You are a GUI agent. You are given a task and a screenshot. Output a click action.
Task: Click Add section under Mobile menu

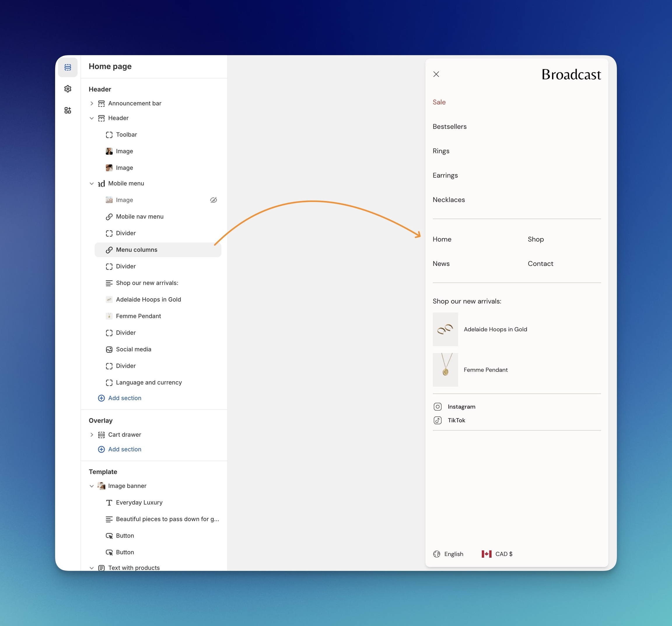coord(124,398)
